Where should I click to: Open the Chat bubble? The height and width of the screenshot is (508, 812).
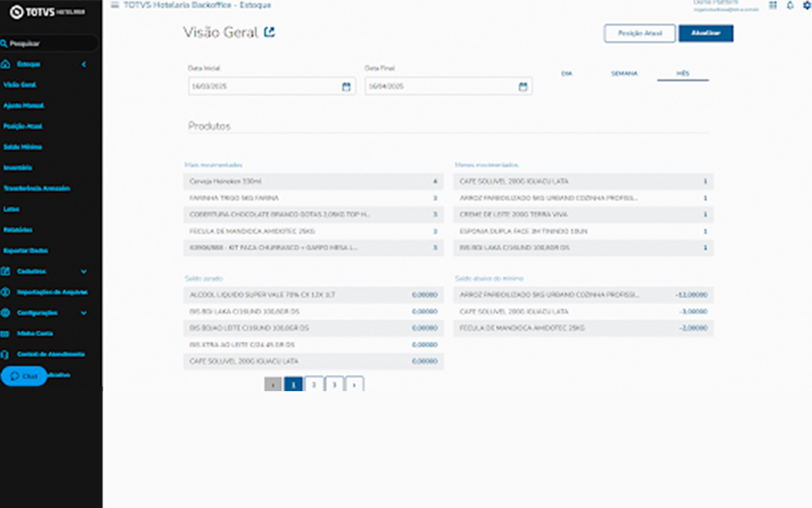coord(24,376)
